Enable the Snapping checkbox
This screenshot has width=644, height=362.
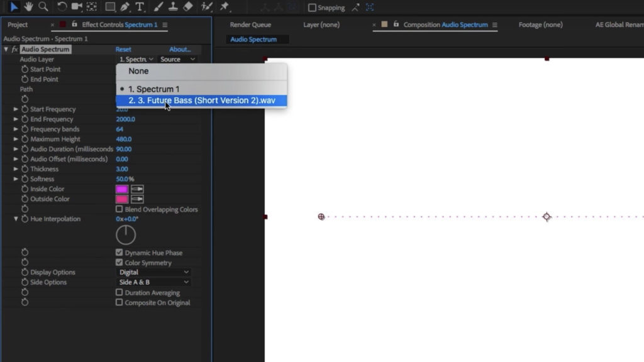click(x=312, y=8)
